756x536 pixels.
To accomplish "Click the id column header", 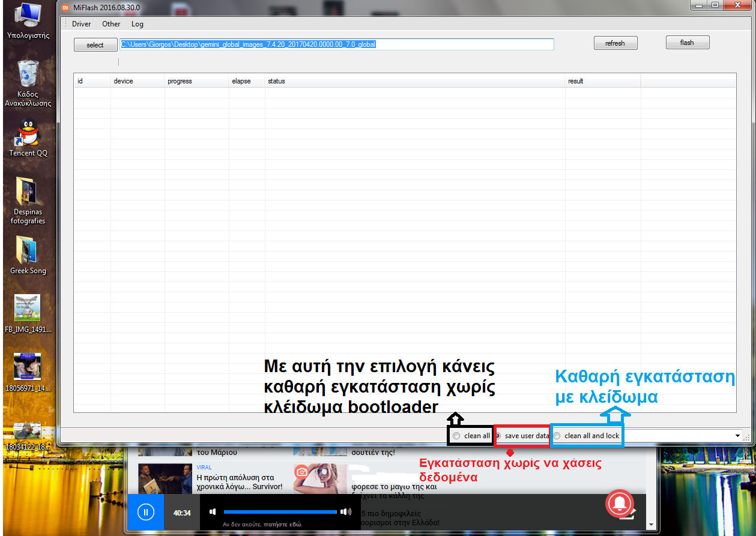I will [x=92, y=81].
